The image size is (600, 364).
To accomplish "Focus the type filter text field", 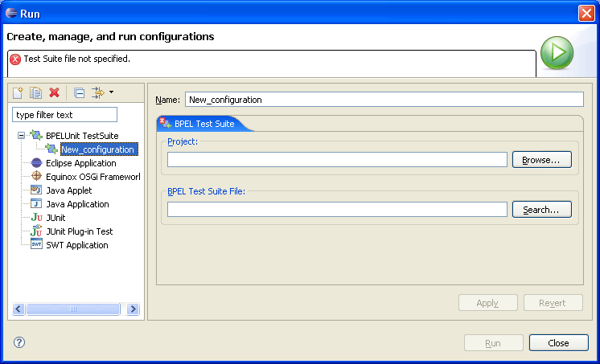I will pos(64,115).
